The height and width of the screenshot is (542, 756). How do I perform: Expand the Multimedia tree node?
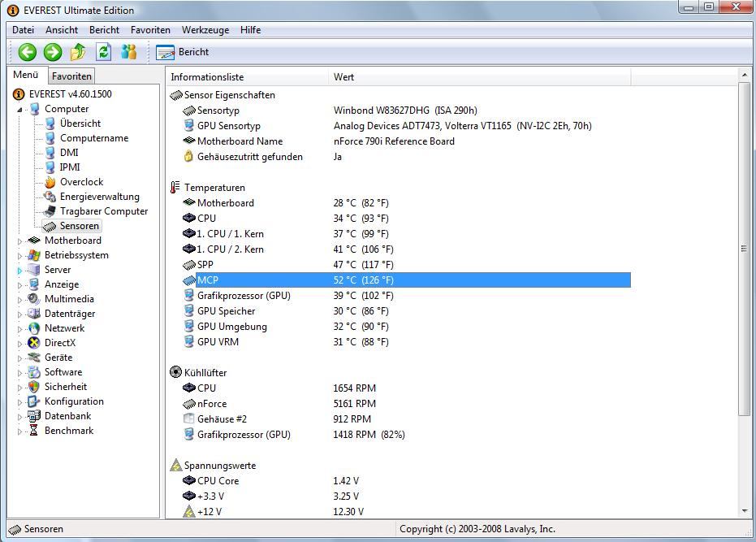point(19,300)
